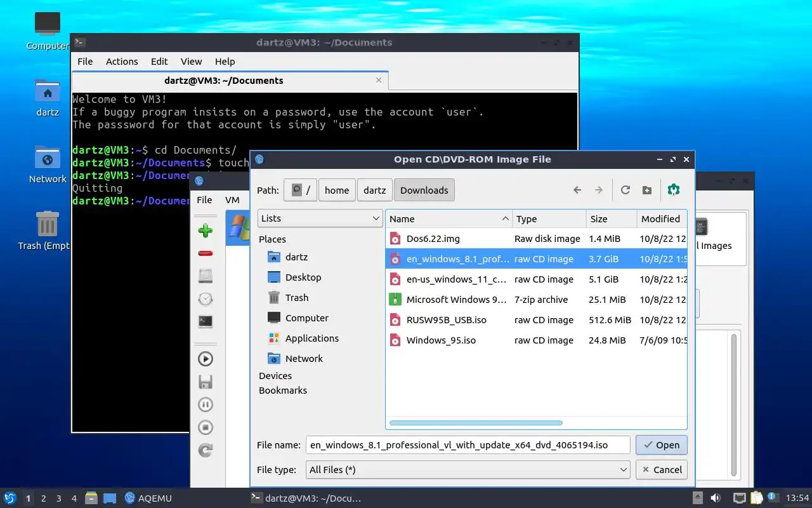Click the root '/' path button
Viewport: 812px width, 508px height.
point(300,190)
